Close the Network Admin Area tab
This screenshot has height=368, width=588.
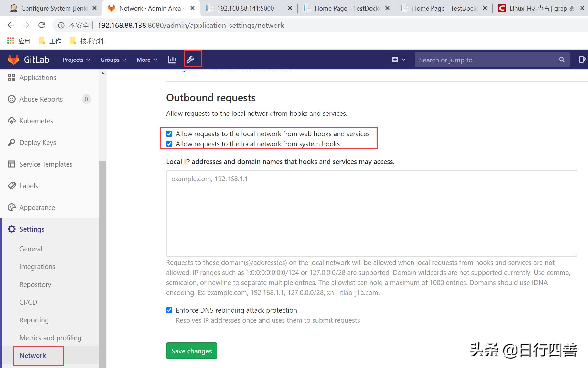click(193, 8)
